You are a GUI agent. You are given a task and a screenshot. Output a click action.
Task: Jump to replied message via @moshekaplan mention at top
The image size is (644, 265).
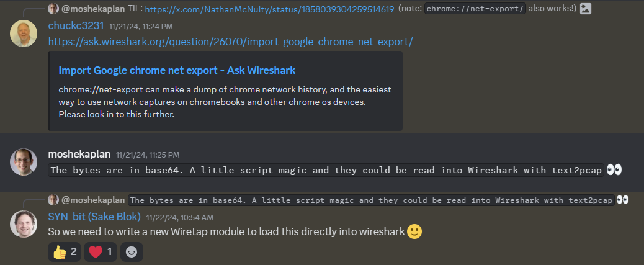[x=93, y=9]
